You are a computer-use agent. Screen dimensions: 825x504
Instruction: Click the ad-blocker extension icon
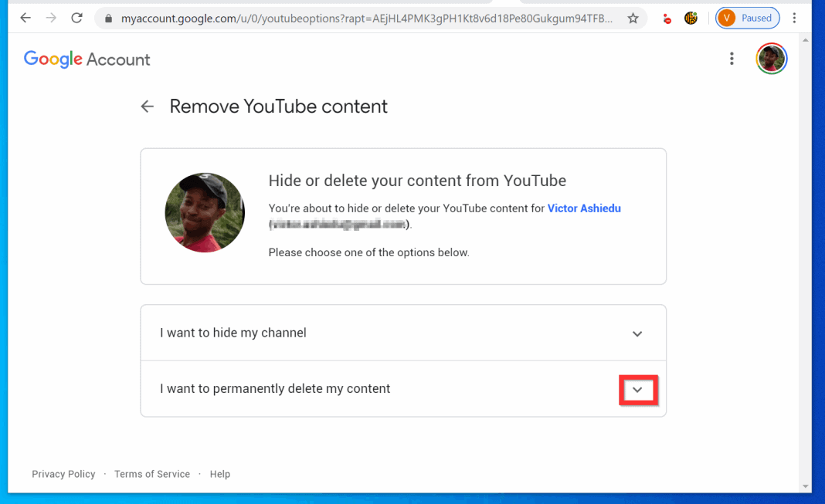tap(666, 18)
